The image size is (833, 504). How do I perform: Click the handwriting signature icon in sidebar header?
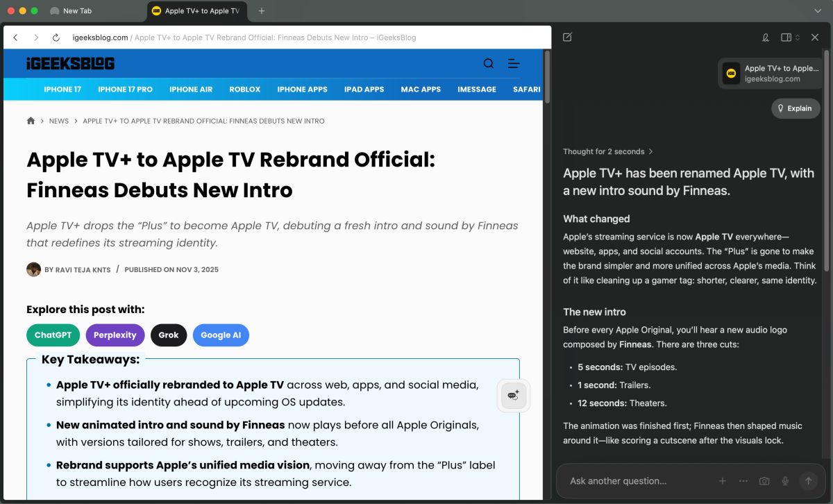click(766, 37)
